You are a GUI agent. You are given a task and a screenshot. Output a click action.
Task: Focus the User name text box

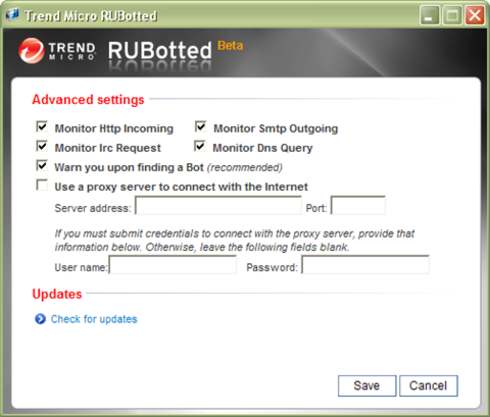[173, 265]
